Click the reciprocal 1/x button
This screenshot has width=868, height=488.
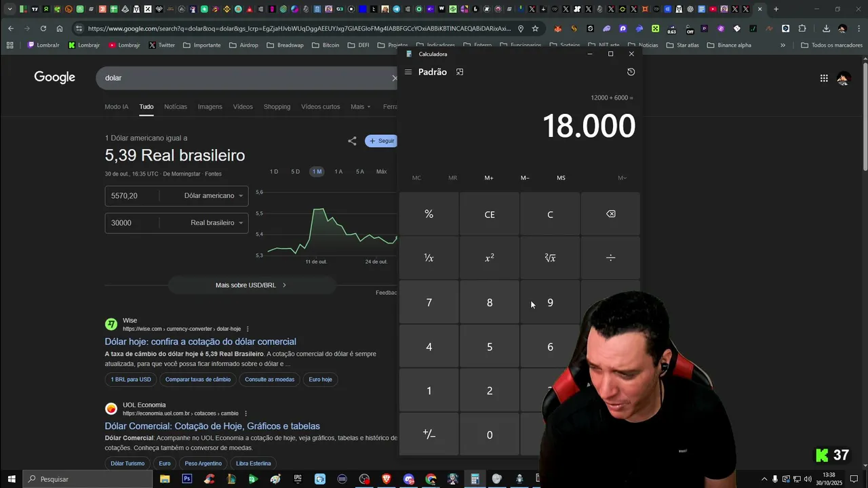(429, 258)
